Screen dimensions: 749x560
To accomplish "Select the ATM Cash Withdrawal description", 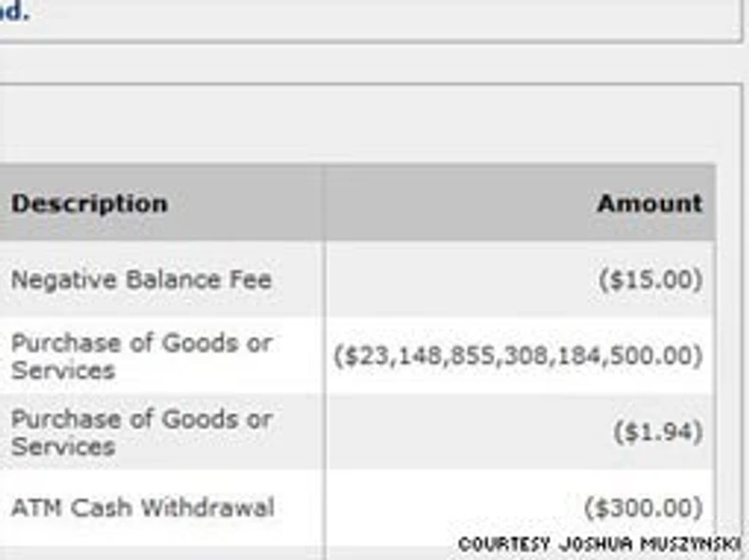I will coord(142,507).
